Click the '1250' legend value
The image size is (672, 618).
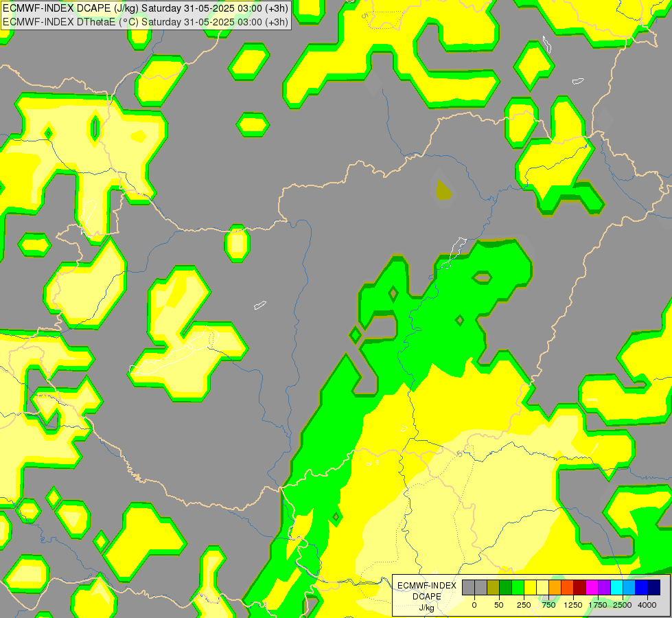[573, 605]
